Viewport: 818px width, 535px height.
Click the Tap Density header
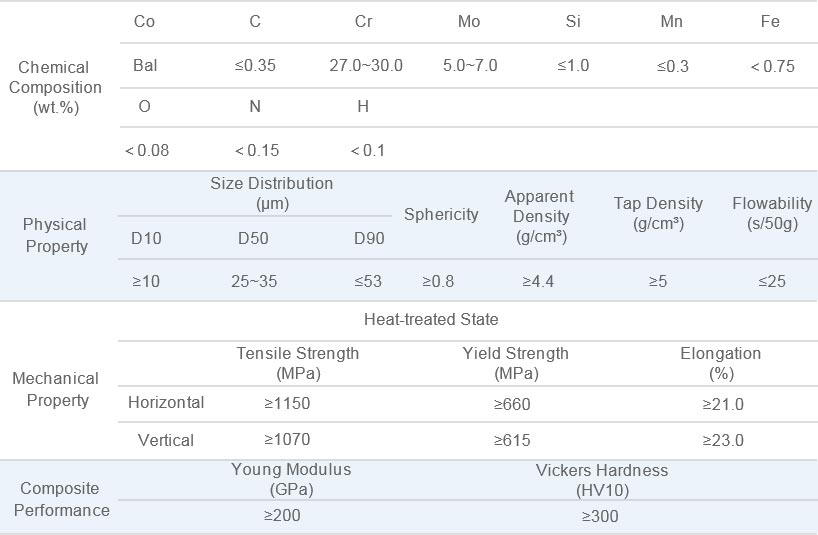658,213
